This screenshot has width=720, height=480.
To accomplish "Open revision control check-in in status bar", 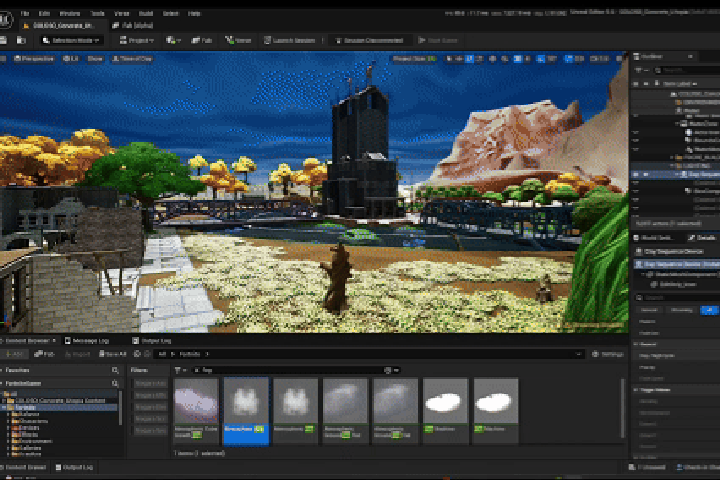I will (x=697, y=467).
